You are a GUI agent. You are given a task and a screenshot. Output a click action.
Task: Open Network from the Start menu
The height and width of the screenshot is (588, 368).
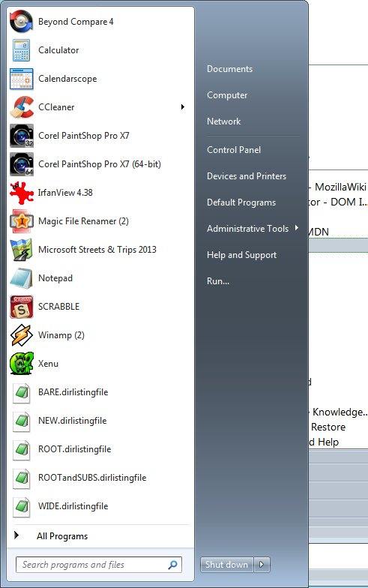(x=223, y=121)
